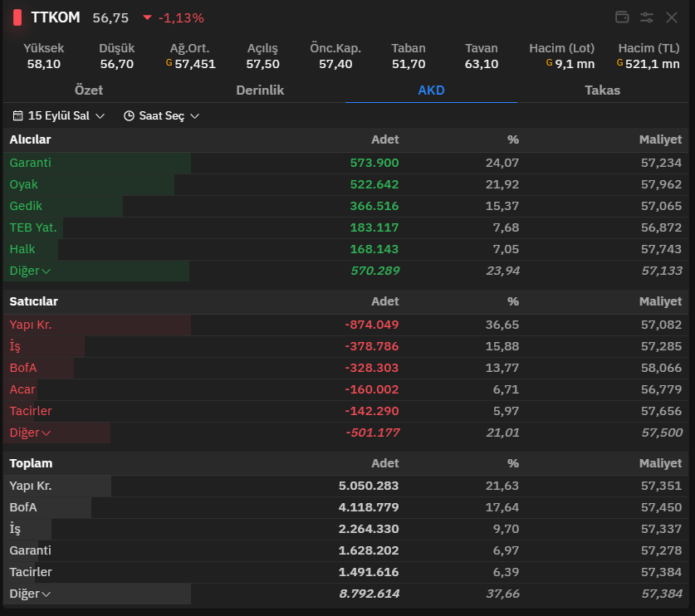Click the Maliyet header in Satıcılar
695x616 pixels.
[660, 301]
